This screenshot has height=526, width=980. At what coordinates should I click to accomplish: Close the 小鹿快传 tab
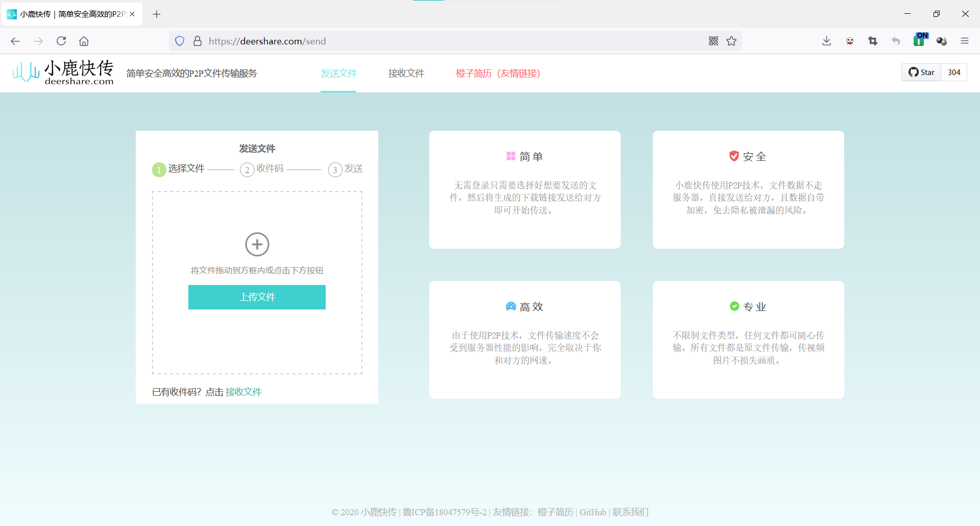[132, 14]
